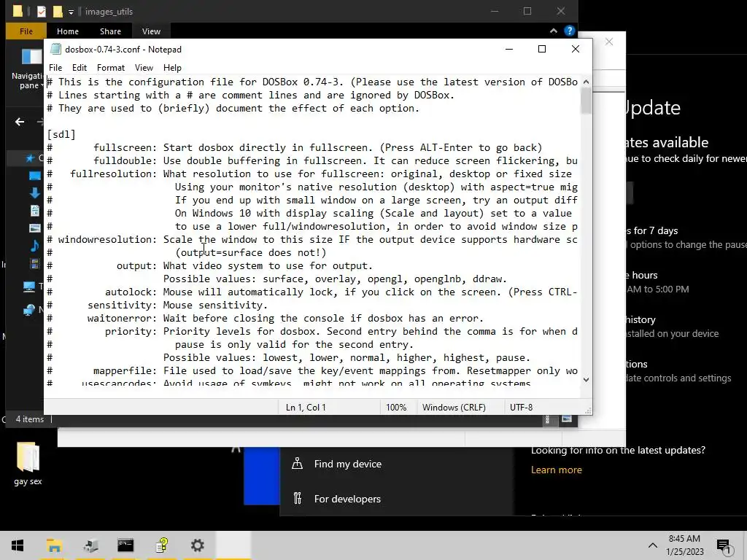
Task: Select the Desktop icon in Explorer sidebar
Action: coord(35,176)
